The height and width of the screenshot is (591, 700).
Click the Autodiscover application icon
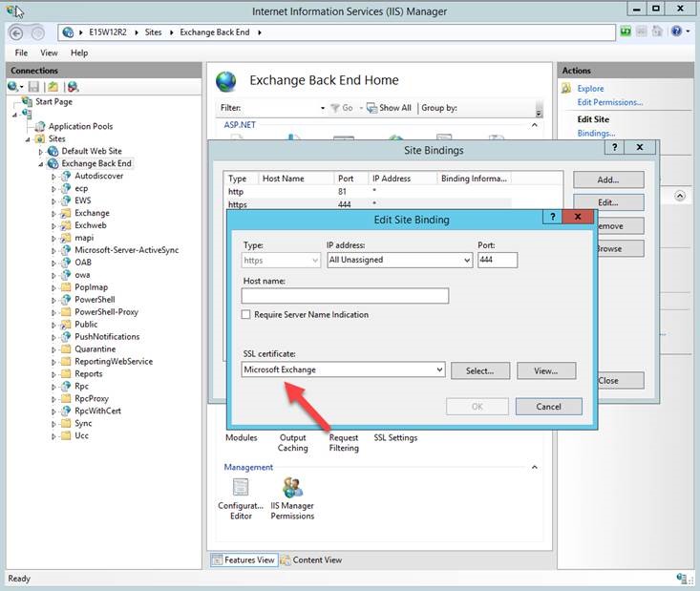(66, 176)
